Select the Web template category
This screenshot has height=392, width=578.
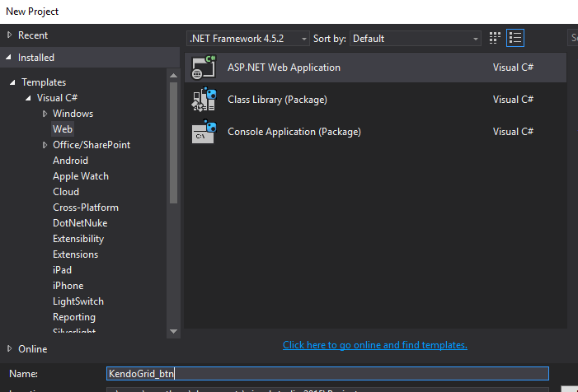(x=63, y=129)
